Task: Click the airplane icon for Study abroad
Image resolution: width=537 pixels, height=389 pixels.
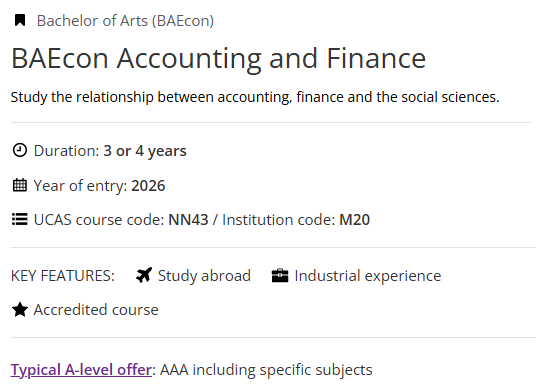Action: pyautogui.click(x=144, y=275)
